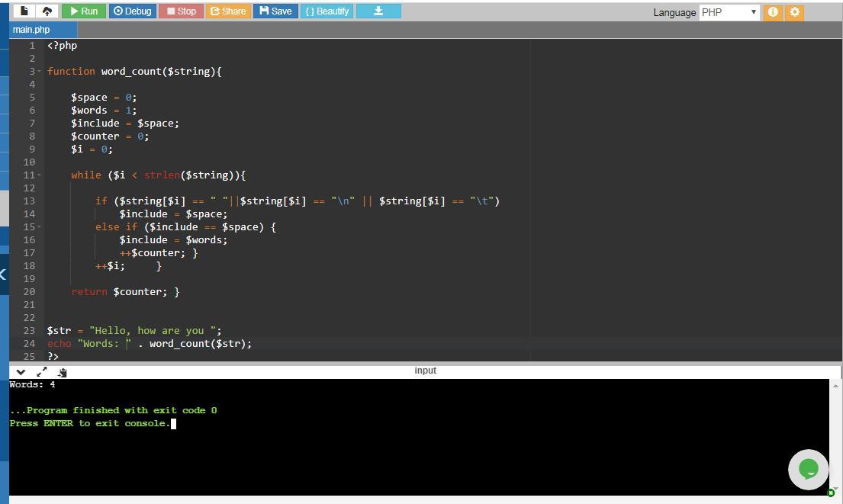The width and height of the screenshot is (843, 504).
Task: Click the "<?php" opening tag
Action: 62,46
